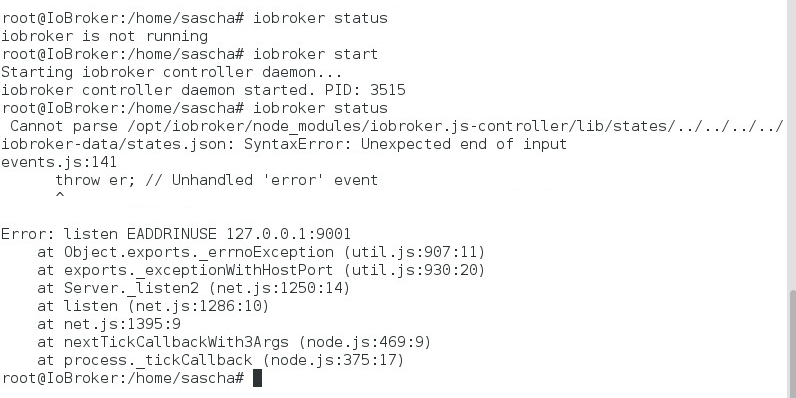
Task: Click the PID number 3515
Action: pos(388,90)
